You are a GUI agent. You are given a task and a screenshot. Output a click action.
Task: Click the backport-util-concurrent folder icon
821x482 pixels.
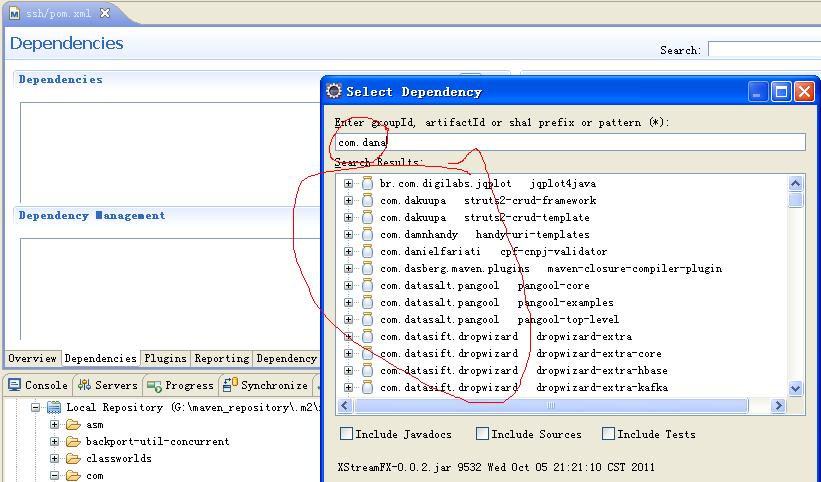click(72, 442)
